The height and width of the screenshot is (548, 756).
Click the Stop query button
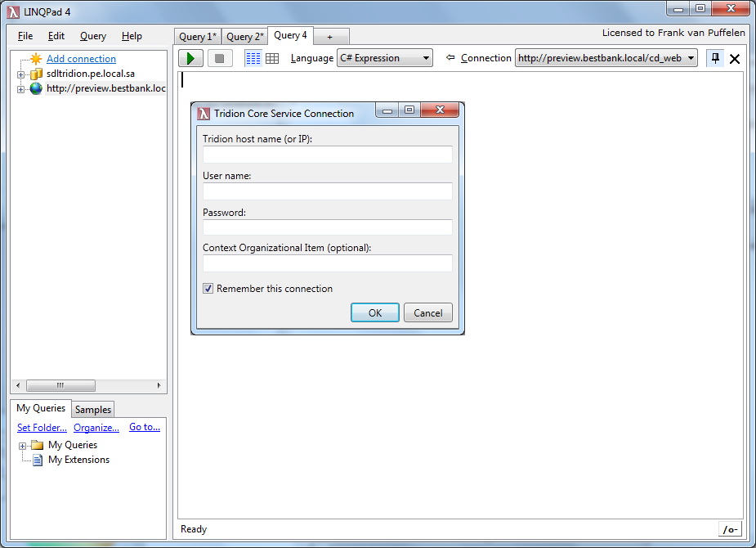[219, 58]
